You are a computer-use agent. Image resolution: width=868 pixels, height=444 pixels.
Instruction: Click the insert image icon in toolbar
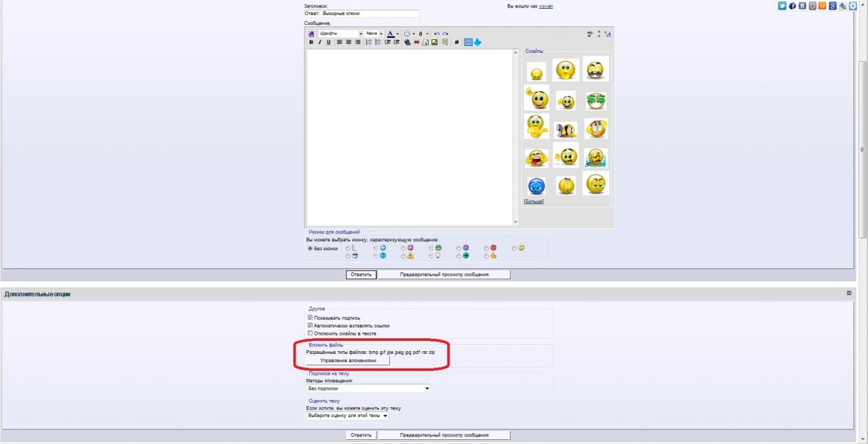434,42
